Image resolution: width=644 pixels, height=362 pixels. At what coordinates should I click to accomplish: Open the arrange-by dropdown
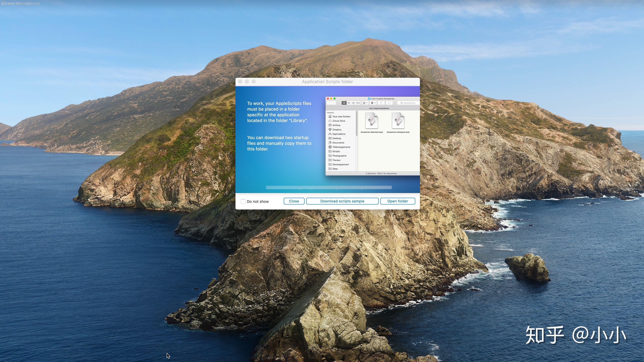coord(364,103)
